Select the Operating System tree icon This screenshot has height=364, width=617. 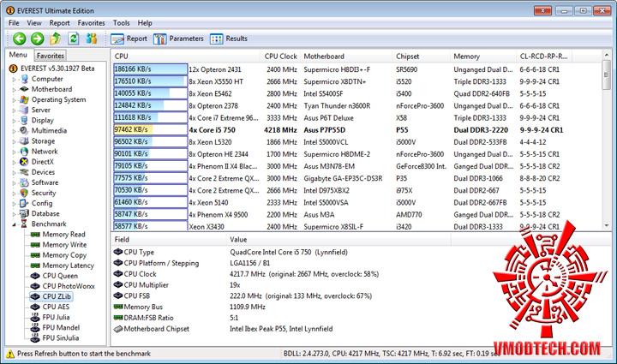pos(24,99)
